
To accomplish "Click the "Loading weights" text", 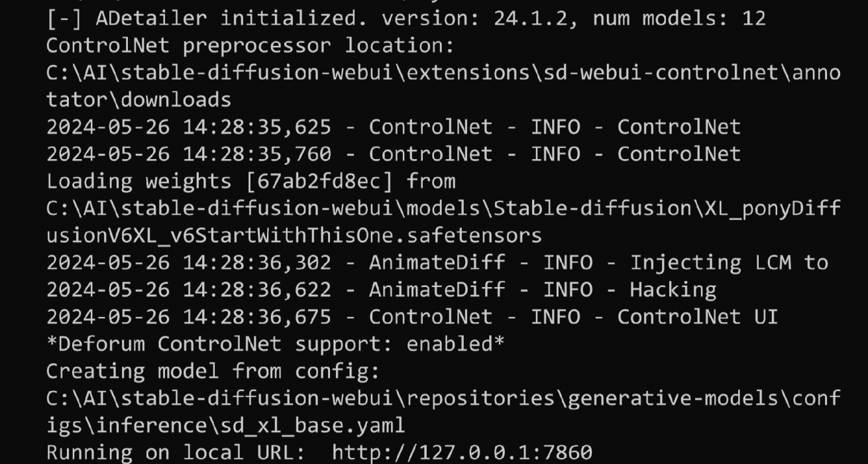I will [x=138, y=181].
